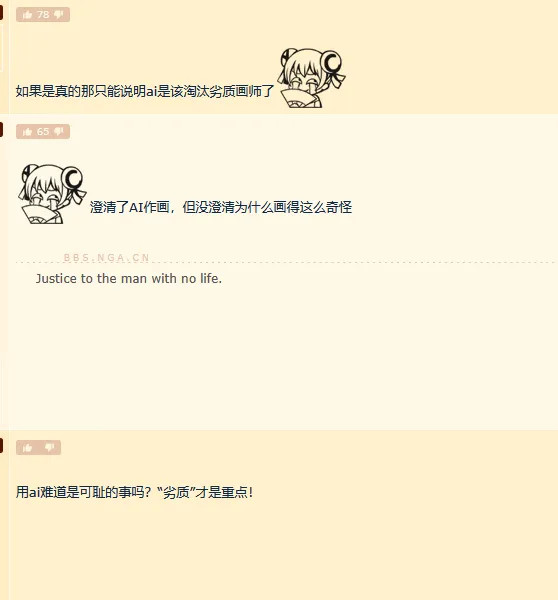Click dark marker beside the top comment

[x=1, y=12]
